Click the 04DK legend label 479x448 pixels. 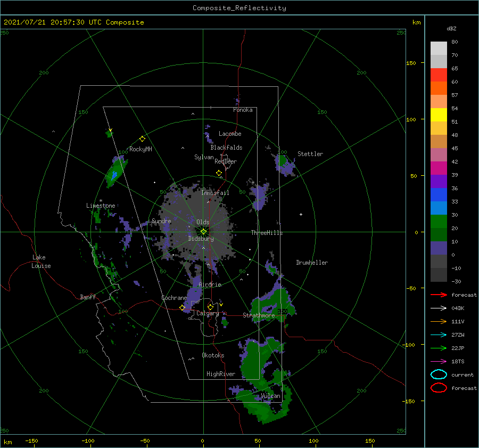pos(458,308)
